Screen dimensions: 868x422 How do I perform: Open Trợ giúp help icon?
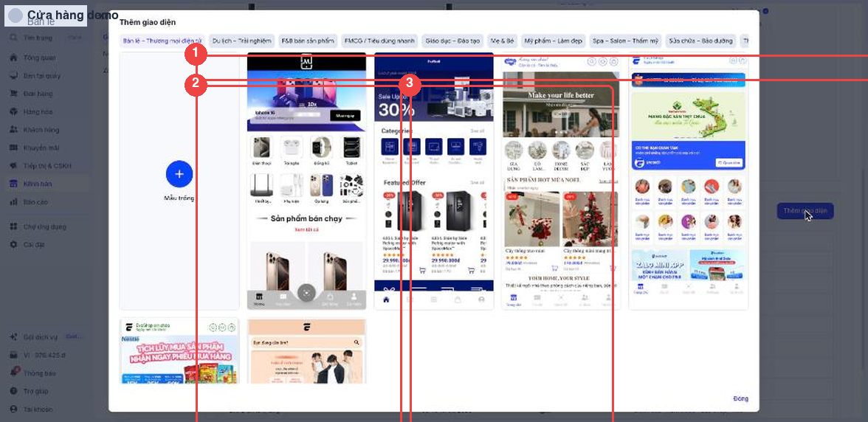(13, 391)
